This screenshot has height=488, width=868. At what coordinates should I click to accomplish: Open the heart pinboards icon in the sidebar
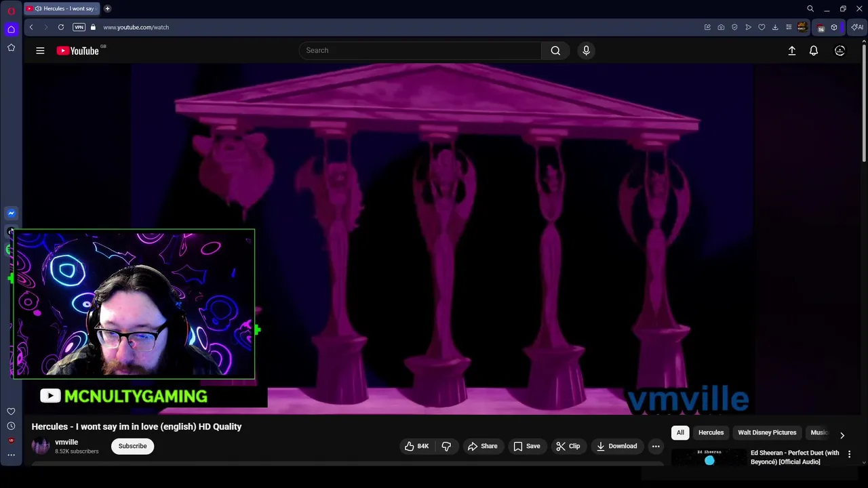[x=11, y=411]
